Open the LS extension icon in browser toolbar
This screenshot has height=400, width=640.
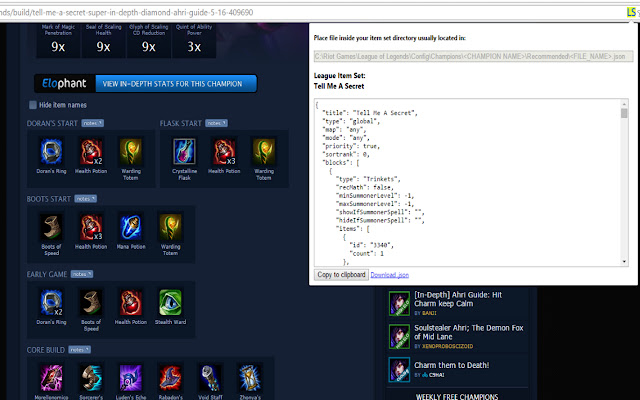pos(631,12)
